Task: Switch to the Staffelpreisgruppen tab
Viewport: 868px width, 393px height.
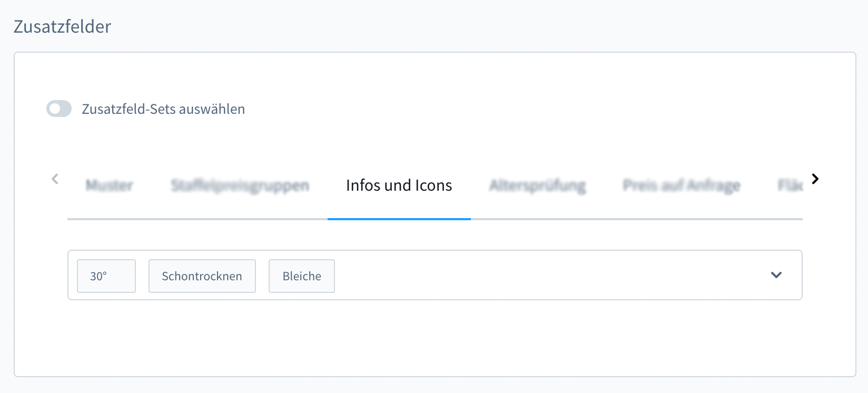Action: (240, 185)
